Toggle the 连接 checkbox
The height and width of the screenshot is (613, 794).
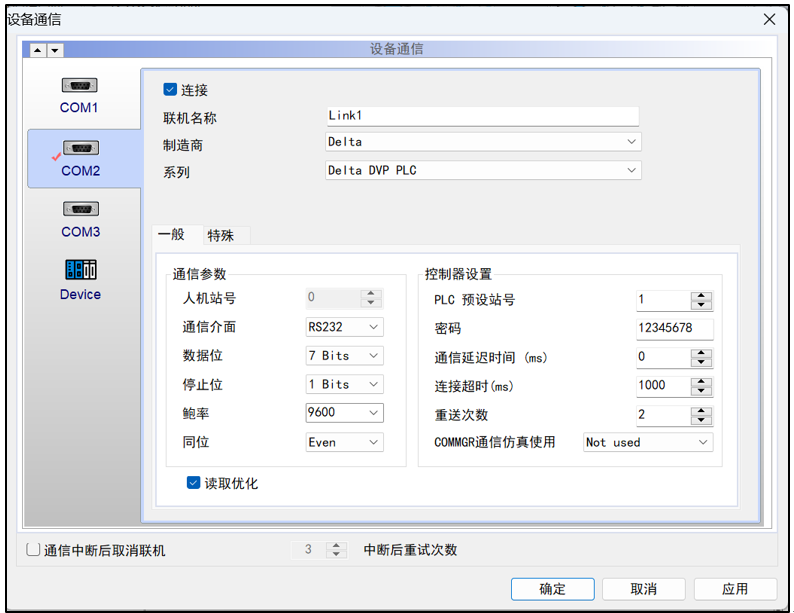tap(170, 89)
